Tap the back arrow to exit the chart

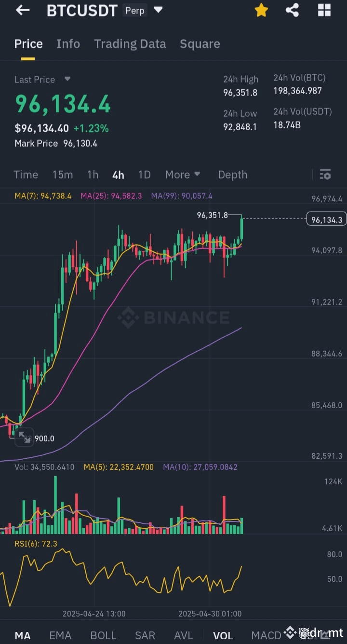pyautogui.click(x=22, y=10)
